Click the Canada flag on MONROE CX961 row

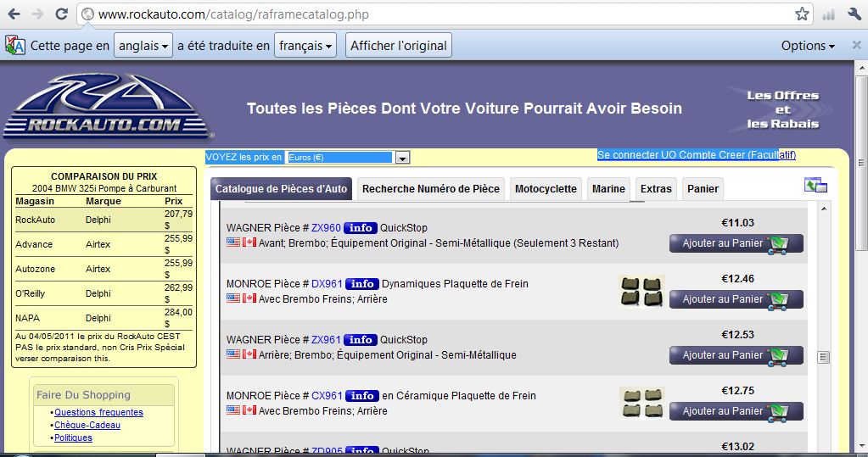[x=249, y=410]
